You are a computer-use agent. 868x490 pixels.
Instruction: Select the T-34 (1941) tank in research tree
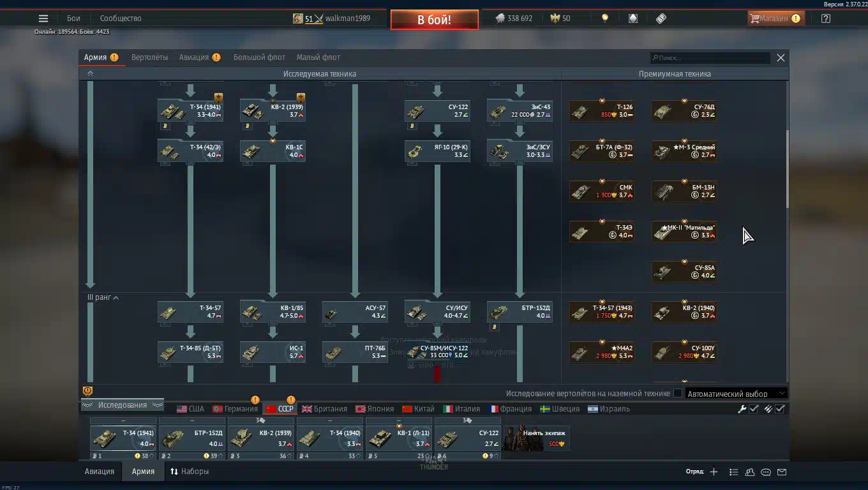click(x=190, y=110)
